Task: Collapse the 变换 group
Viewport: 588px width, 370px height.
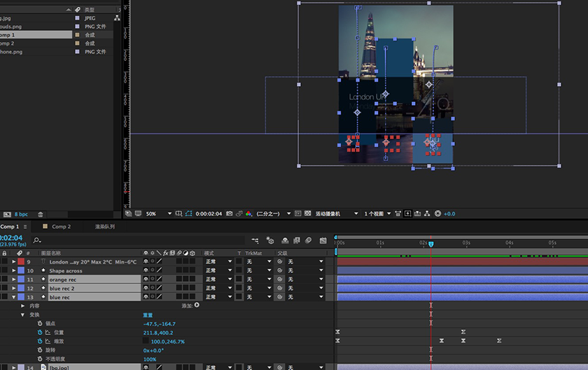Action: click(23, 315)
